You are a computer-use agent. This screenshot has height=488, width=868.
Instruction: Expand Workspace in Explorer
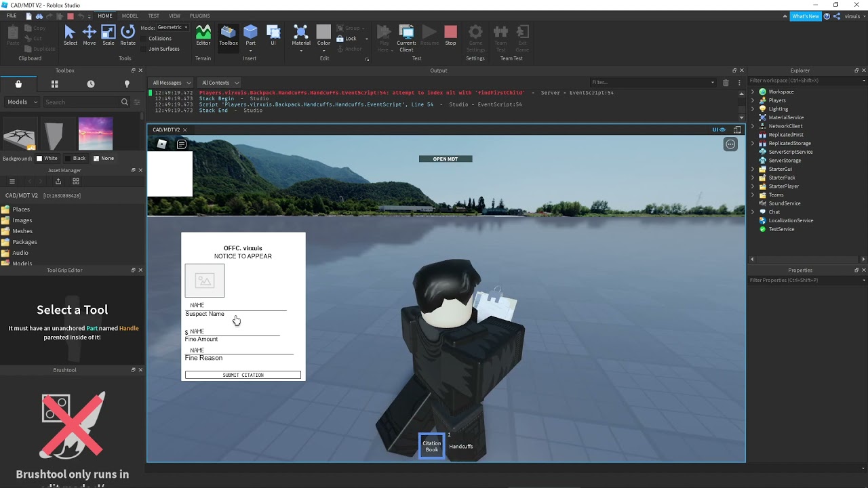pyautogui.click(x=752, y=91)
